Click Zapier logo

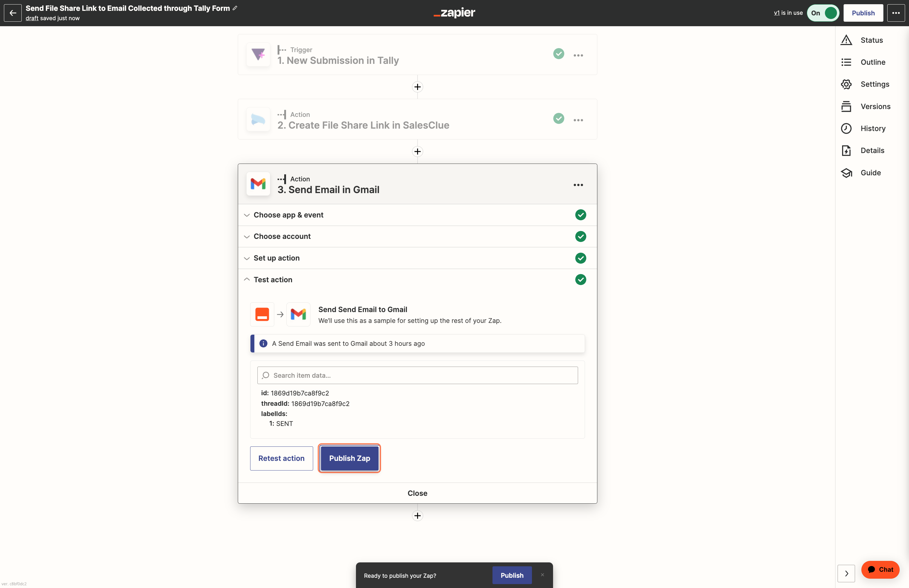[x=454, y=13]
